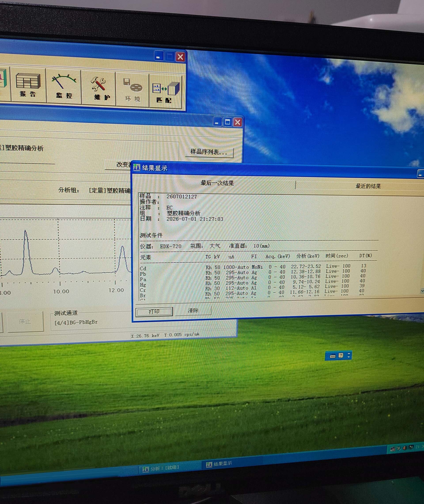Close the analysis window
This screenshot has height=504, width=424.
237,122
